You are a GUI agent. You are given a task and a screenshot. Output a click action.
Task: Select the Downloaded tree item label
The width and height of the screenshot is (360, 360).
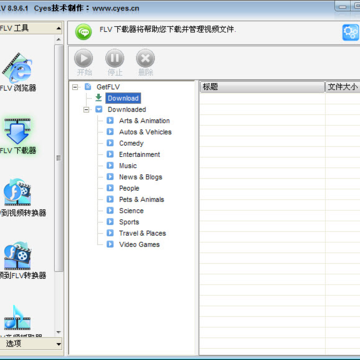(127, 109)
